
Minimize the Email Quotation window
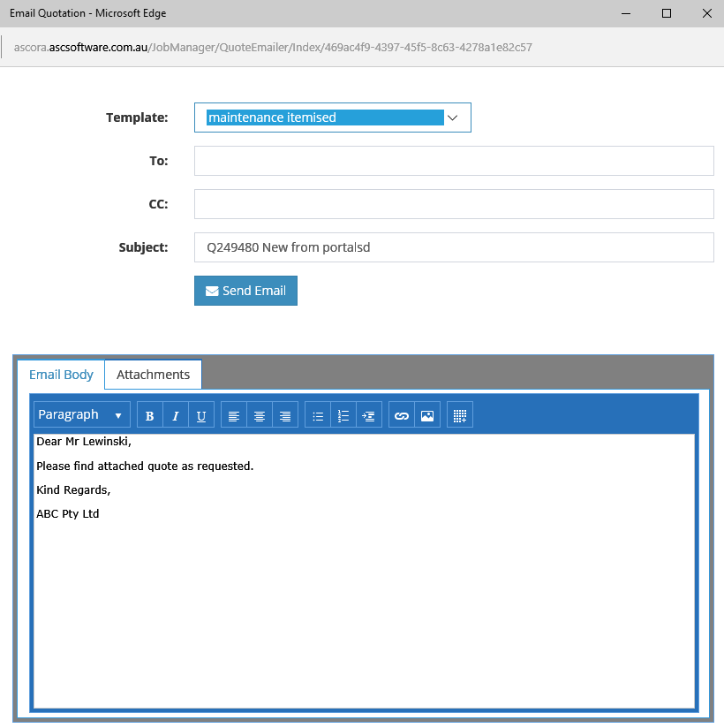coord(626,13)
